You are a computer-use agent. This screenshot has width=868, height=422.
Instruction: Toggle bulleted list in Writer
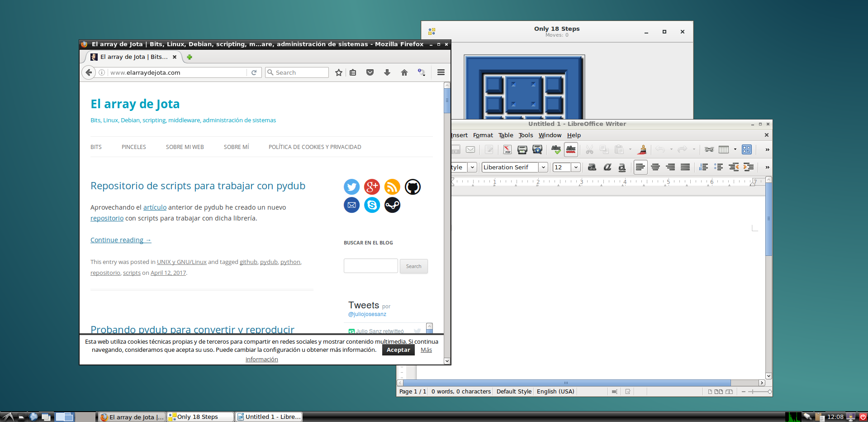pyautogui.click(x=718, y=167)
